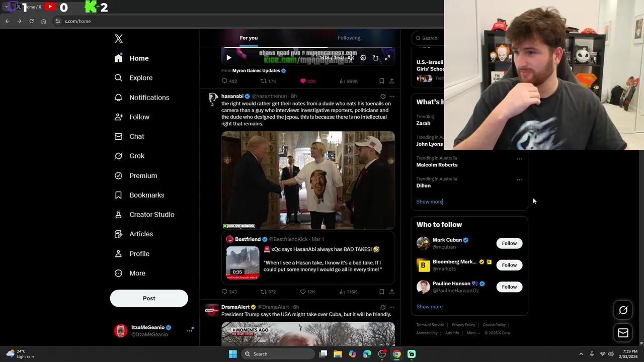This screenshot has height=362, width=644.
Task: Follow Pauline Hanson
Action: 509,287
